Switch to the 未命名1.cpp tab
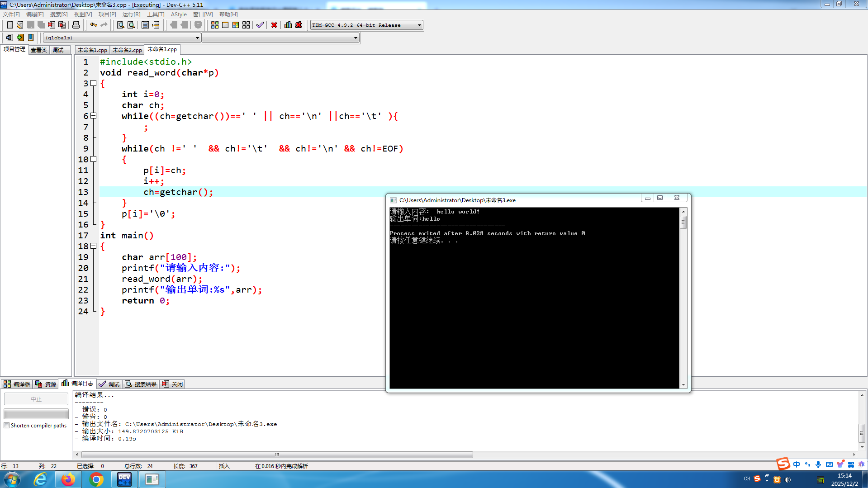Screen dimensions: 868x488 click(x=92, y=50)
